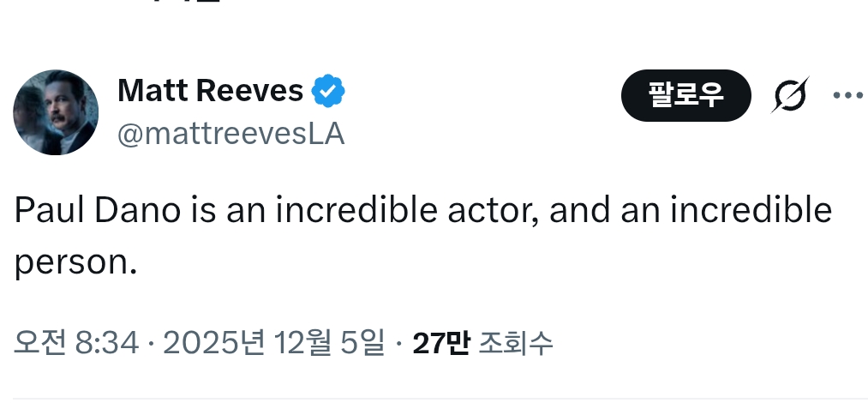
Task: Click the word 'person.' on the second line
Action: pyautogui.click(x=75, y=262)
